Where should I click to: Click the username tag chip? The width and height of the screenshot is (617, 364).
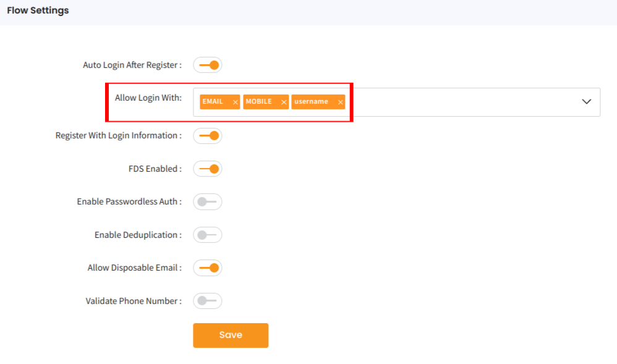[x=314, y=101]
